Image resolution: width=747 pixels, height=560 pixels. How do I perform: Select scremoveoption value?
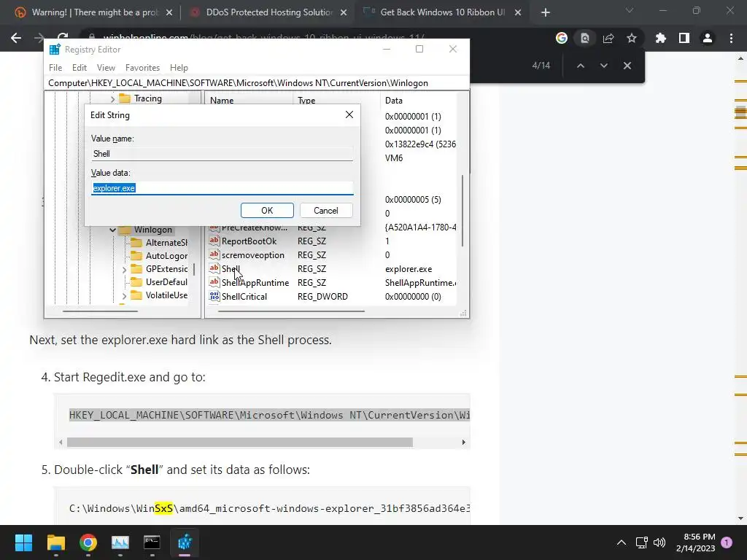click(x=252, y=255)
